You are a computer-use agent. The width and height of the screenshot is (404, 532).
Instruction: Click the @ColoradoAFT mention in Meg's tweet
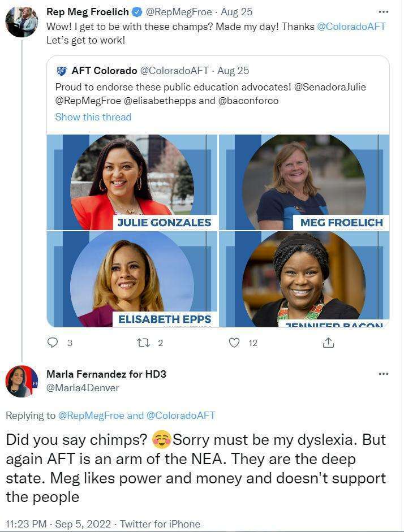(351, 27)
